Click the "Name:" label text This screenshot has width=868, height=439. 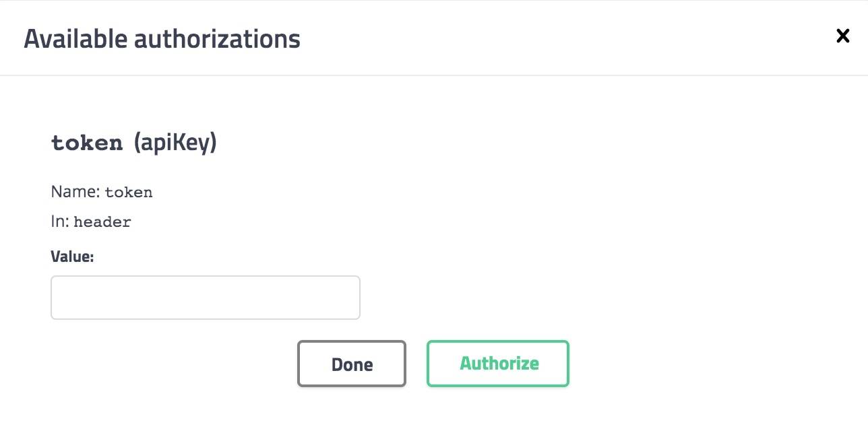pyautogui.click(x=75, y=192)
